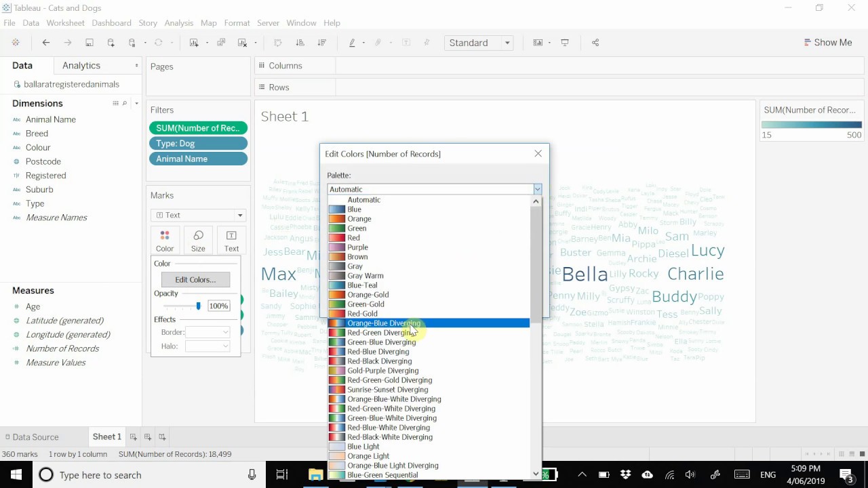The image size is (868, 488).
Task: Click the New Worksheet tab icon
Action: pyautogui.click(x=133, y=437)
